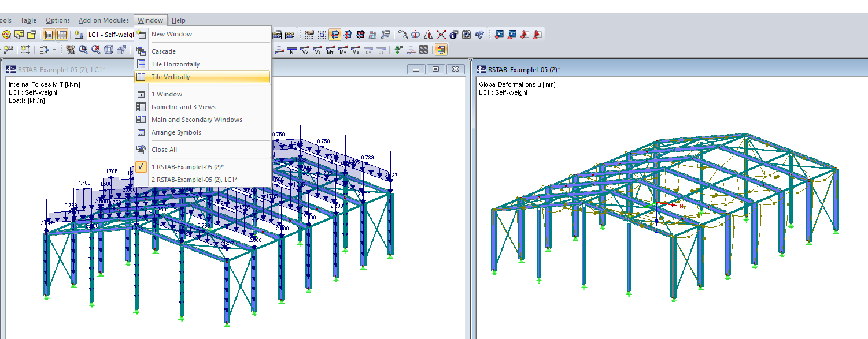This screenshot has width=868, height=339.
Task: Click the first blue export arrow icon
Action: point(499,35)
